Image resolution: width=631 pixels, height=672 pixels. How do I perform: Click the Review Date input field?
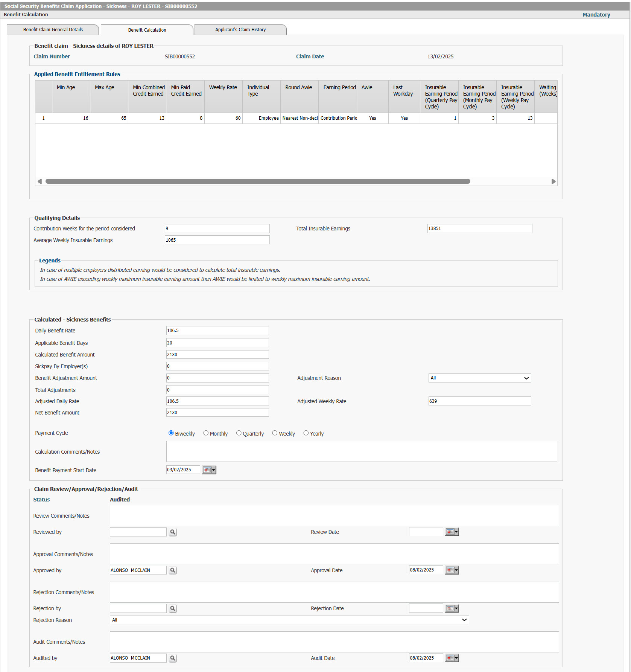pos(426,532)
